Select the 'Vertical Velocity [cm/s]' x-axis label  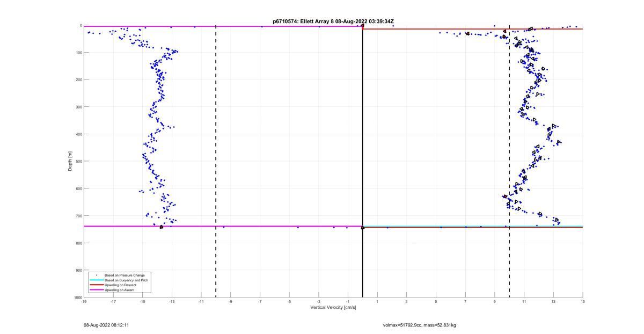click(333, 308)
